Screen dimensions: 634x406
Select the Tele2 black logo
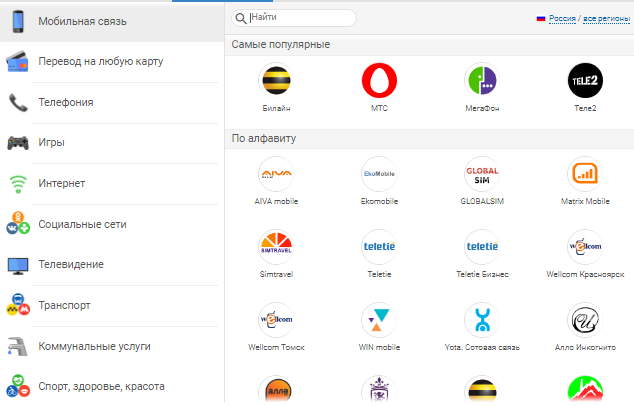[x=585, y=80]
